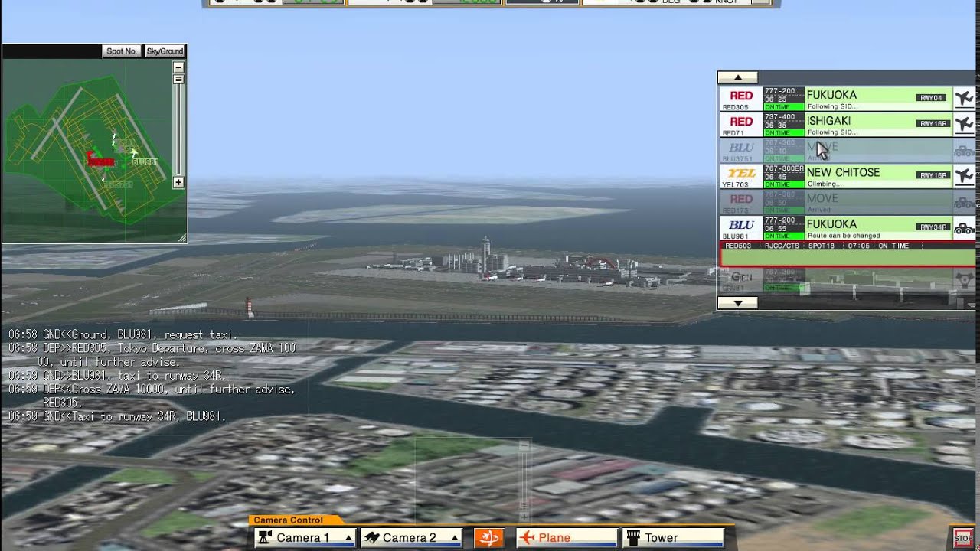
Task: Click the BLU981 label on radar map
Action: 145,162
